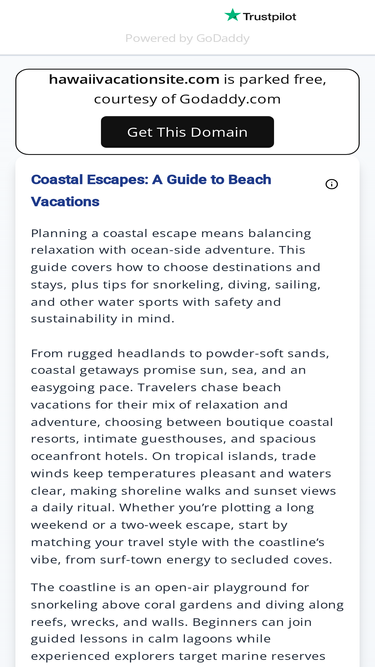375x667 pixels.
Task: Click the word 'Vacations' in the heading
Action: click(65, 202)
